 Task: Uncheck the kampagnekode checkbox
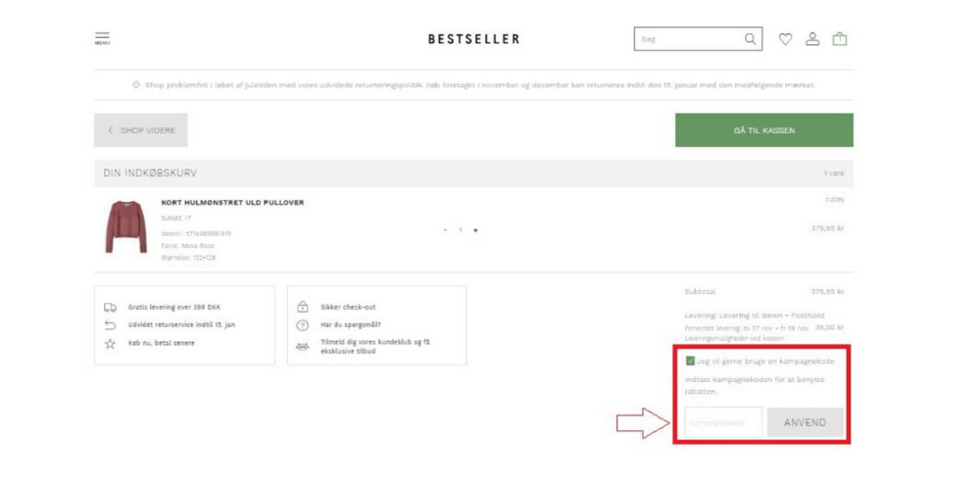[691, 361]
